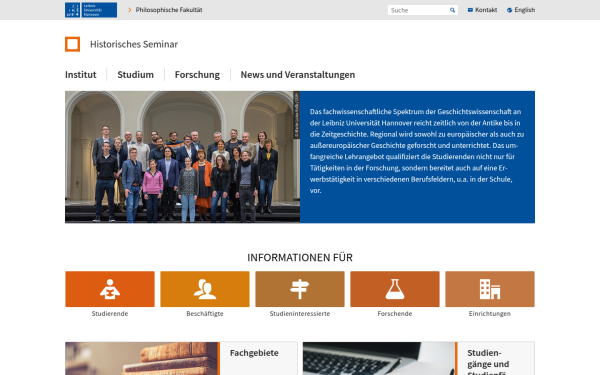600x375 pixels.
Task: Open the Studieninteressierte signpost tile
Action: [x=300, y=289]
